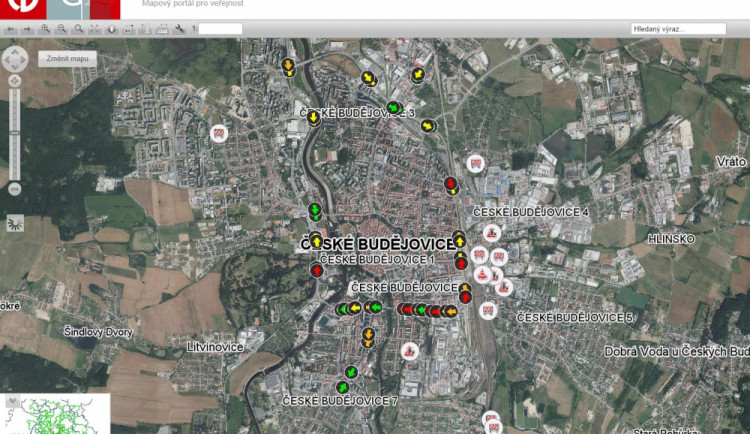750x434 pixels.
Task: Go forward to the next map view
Action: (x=27, y=29)
